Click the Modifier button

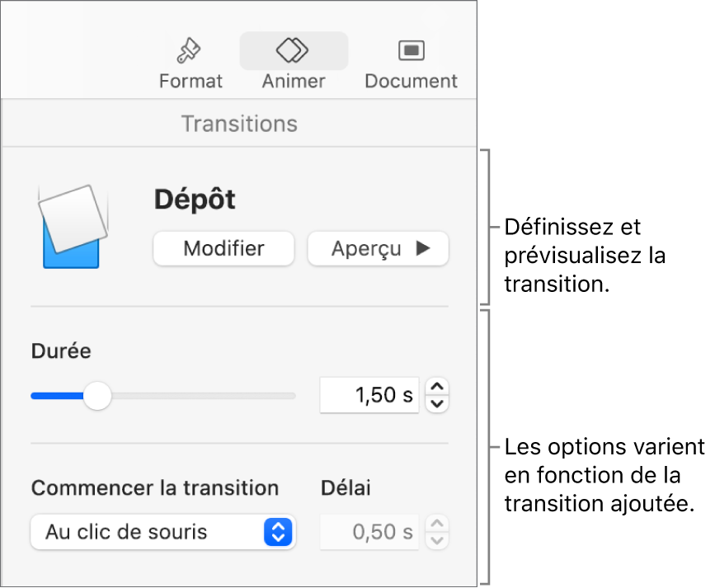[x=223, y=248]
